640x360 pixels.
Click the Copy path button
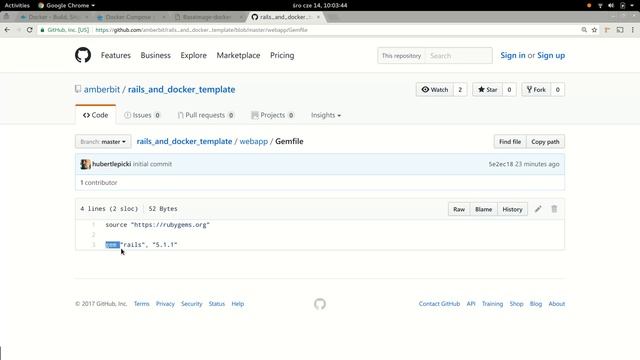click(545, 142)
